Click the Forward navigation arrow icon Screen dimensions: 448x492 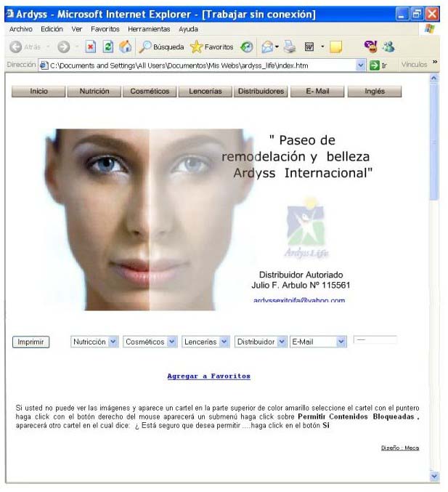click(63, 47)
